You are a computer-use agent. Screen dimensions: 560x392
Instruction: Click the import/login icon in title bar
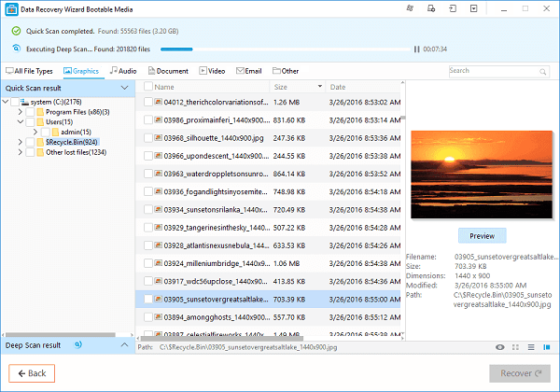click(x=453, y=8)
